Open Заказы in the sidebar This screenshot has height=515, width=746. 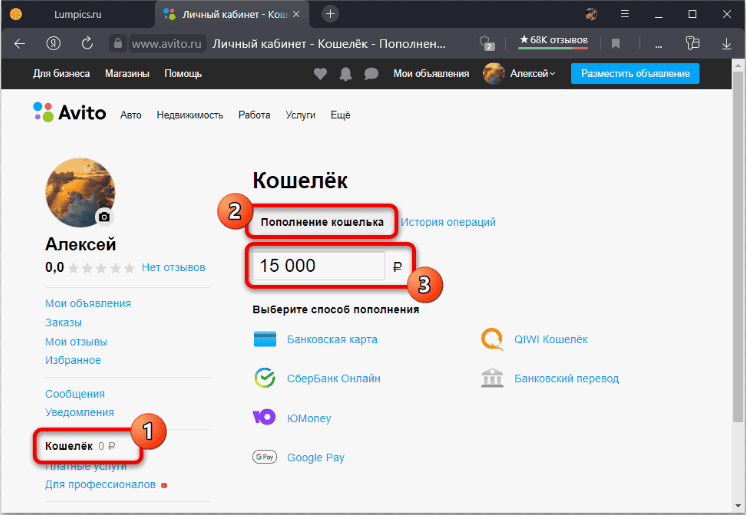coord(63,323)
